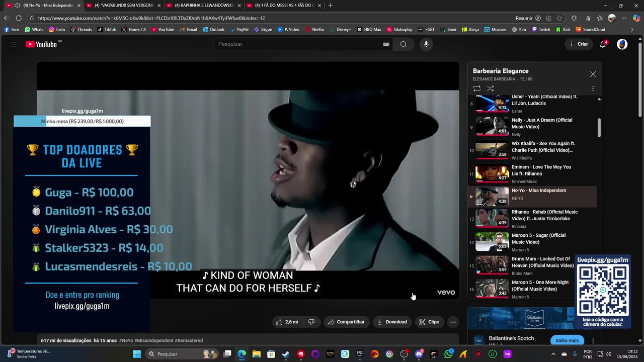Click the ELEGANCE BARBEARIA channel link
Viewport: 644px width, 362px height.
(494, 79)
